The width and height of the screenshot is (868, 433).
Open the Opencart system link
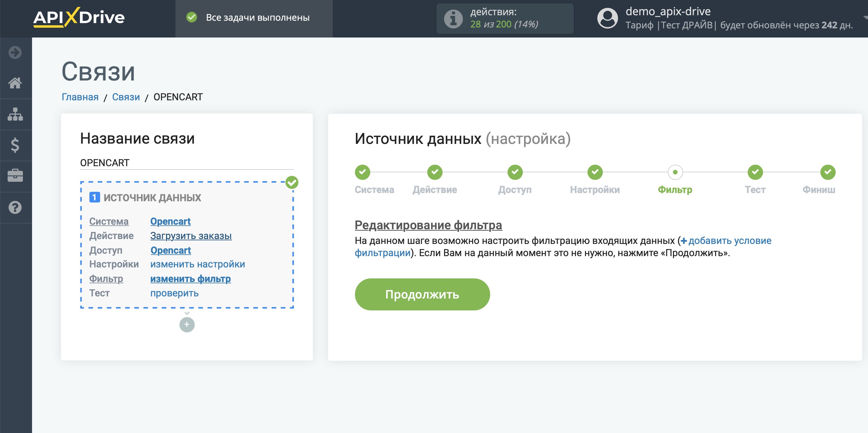click(x=171, y=222)
